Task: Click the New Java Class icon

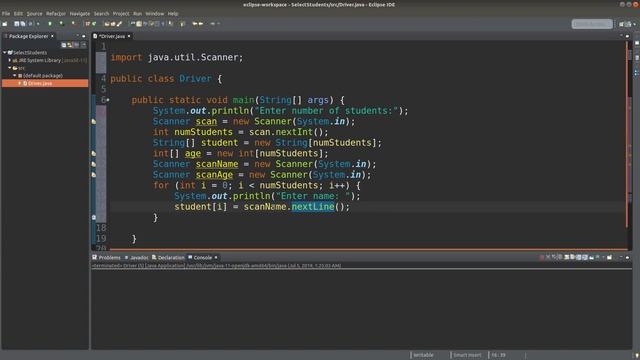Action: [94, 24]
